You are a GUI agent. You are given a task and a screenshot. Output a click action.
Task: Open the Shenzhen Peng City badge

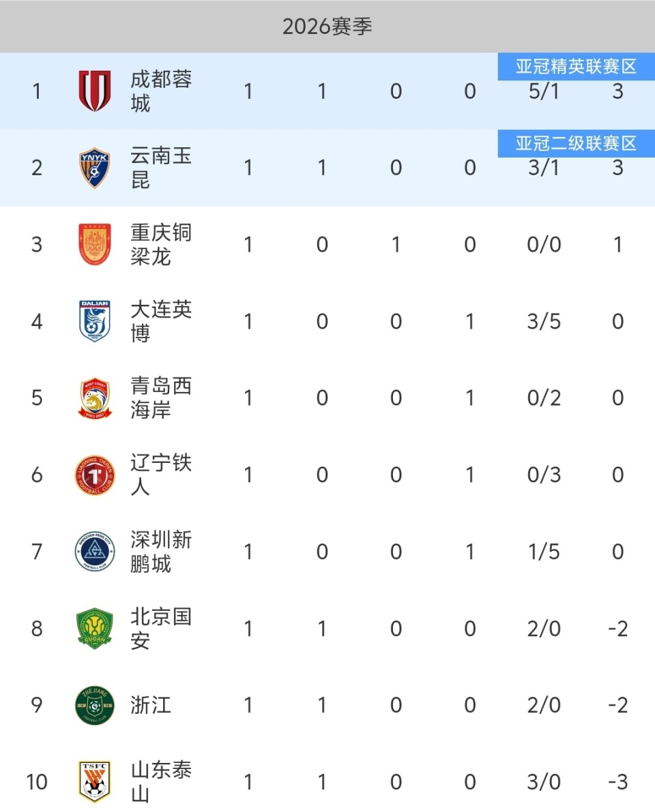[x=94, y=551]
